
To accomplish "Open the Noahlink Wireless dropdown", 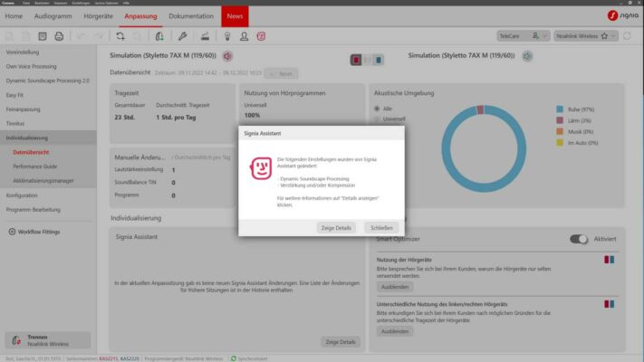I will pyautogui.click(x=586, y=36).
